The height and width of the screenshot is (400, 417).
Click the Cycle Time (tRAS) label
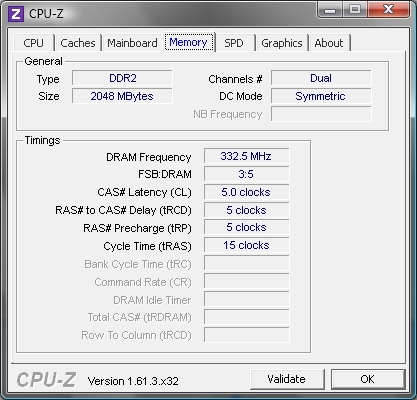tap(147, 246)
